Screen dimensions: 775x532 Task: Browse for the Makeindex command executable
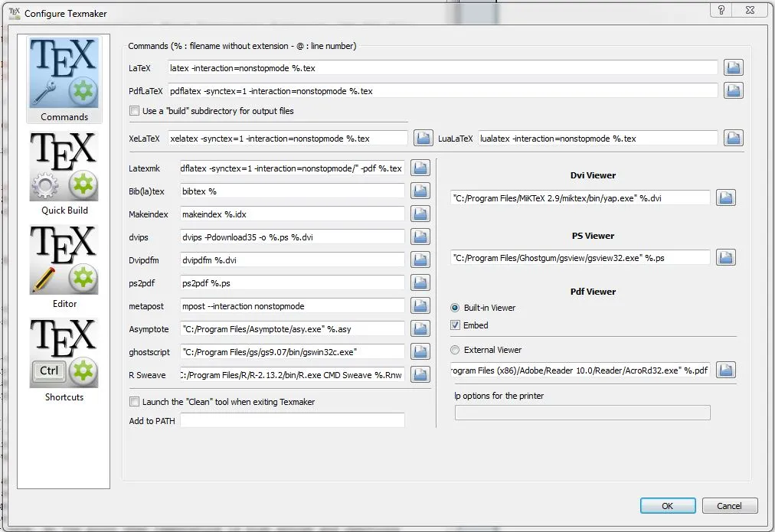[420, 214]
